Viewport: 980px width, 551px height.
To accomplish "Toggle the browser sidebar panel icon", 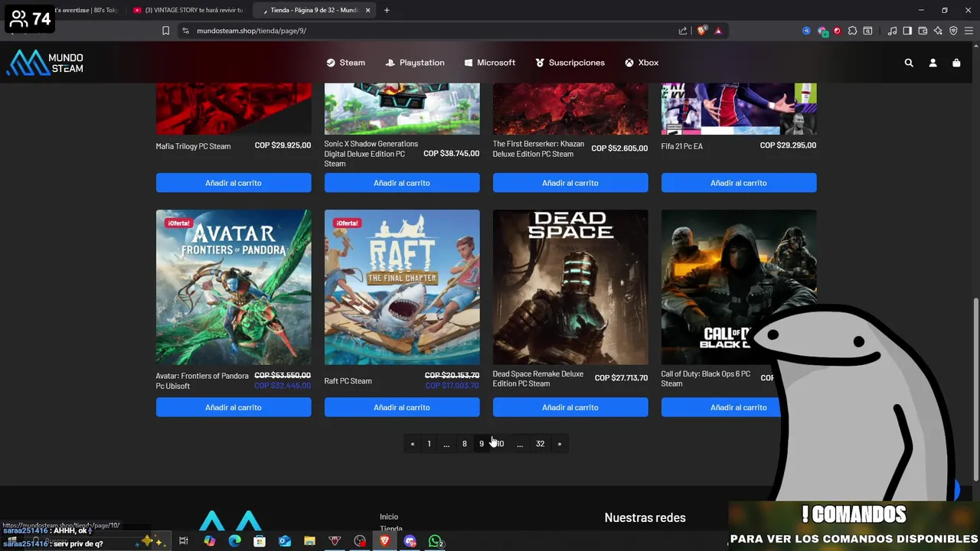I will (907, 31).
